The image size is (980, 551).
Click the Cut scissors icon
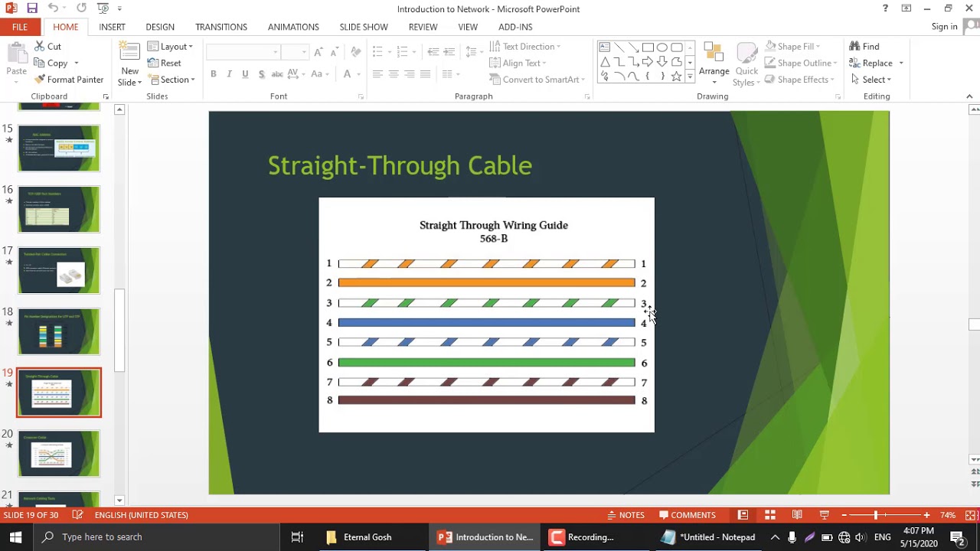[x=39, y=47]
